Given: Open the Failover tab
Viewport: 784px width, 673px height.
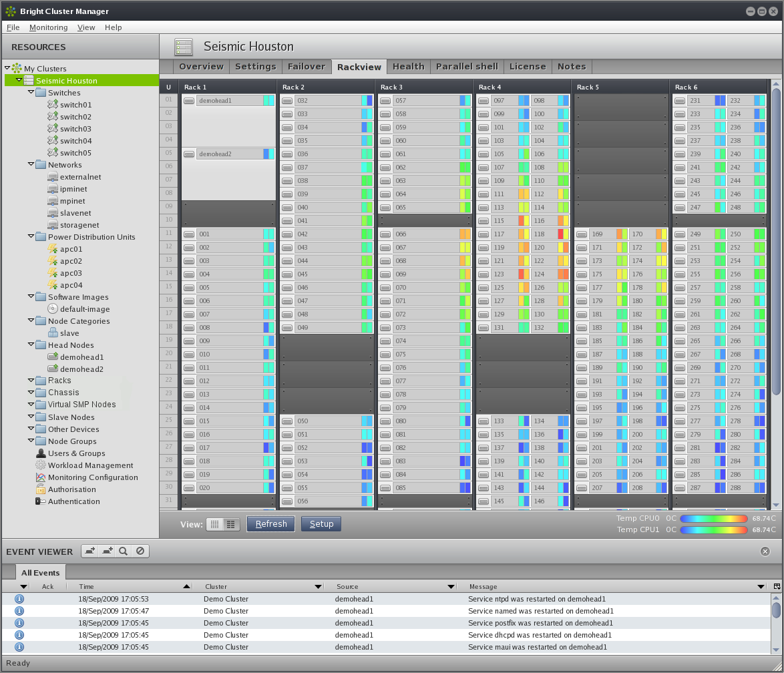Looking at the screenshot, I should (x=306, y=67).
